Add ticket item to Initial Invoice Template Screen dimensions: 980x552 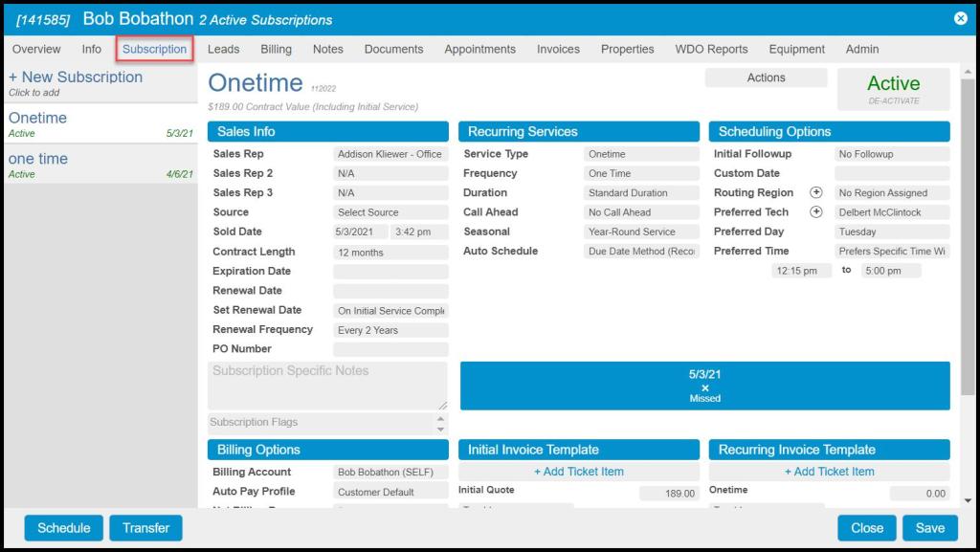[x=579, y=472]
